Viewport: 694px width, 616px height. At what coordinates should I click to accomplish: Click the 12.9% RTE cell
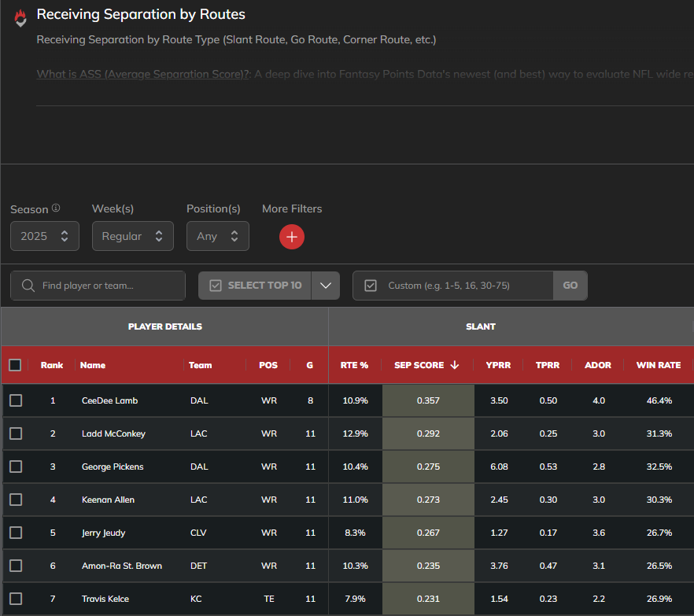[x=355, y=433]
